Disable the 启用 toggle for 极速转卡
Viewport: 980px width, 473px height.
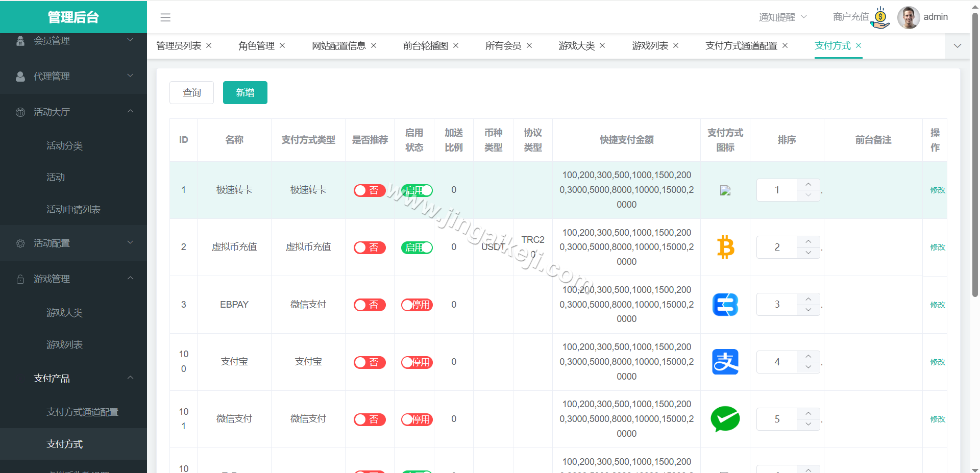pos(416,190)
